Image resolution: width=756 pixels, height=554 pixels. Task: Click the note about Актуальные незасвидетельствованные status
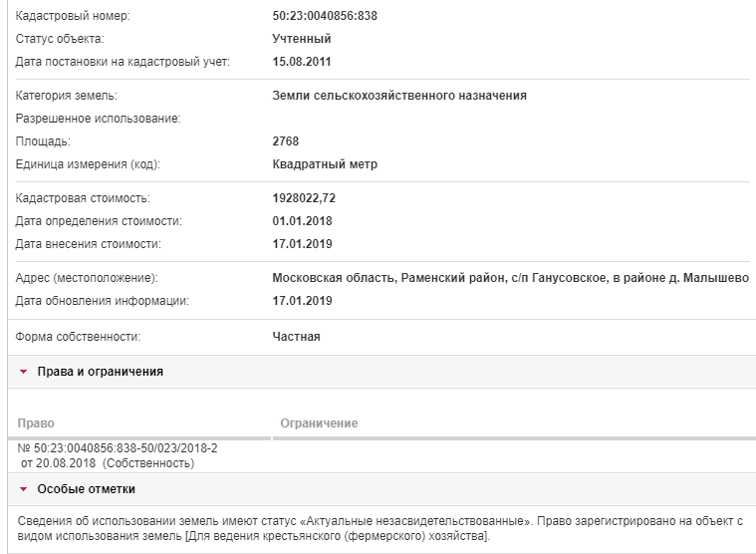[379, 529]
